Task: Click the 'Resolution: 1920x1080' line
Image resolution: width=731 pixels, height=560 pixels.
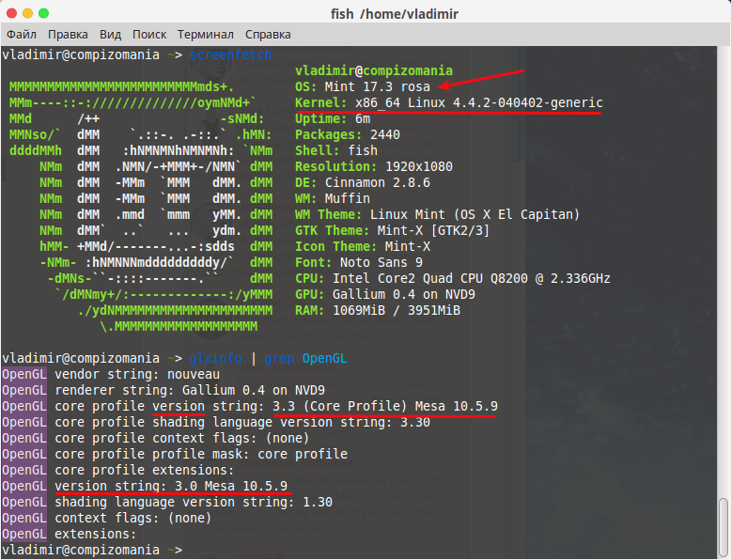Action: [374, 166]
